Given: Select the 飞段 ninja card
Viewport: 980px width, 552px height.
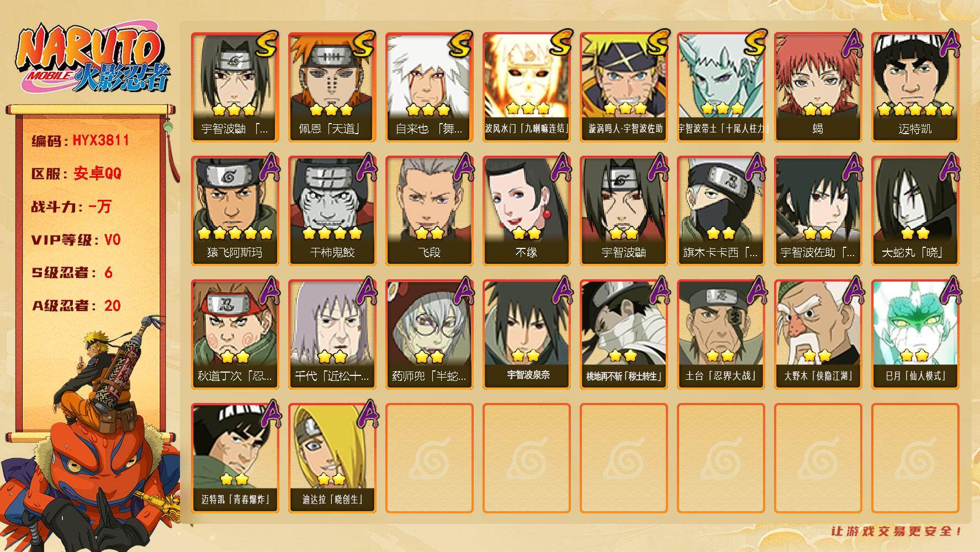Looking at the screenshot, I should click(x=429, y=211).
